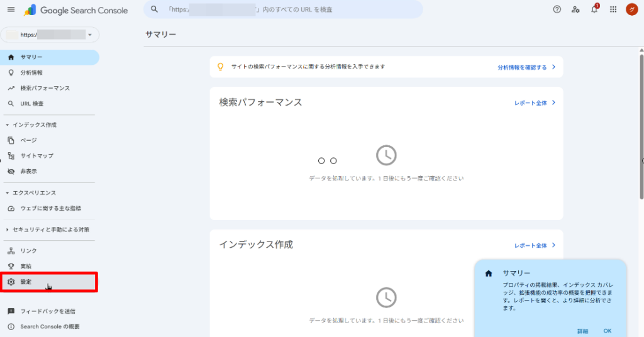Click the lightbulb icon in the insights banner
This screenshot has height=337, width=644.
[x=221, y=67]
